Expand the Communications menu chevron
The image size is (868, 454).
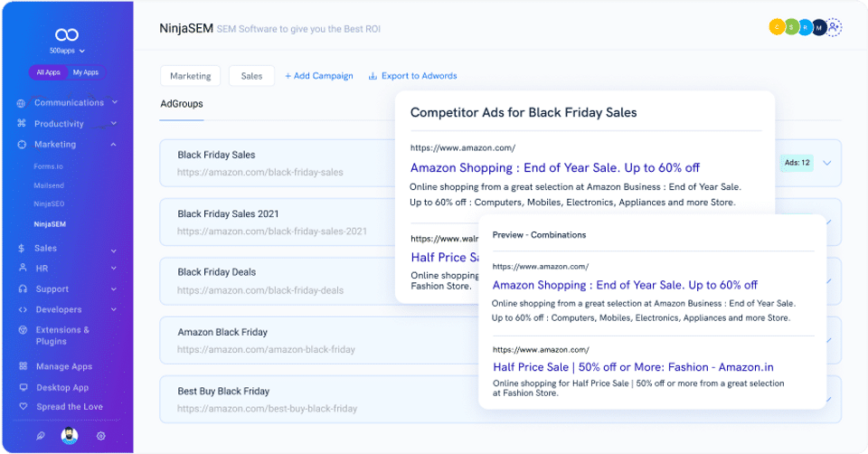(x=115, y=102)
